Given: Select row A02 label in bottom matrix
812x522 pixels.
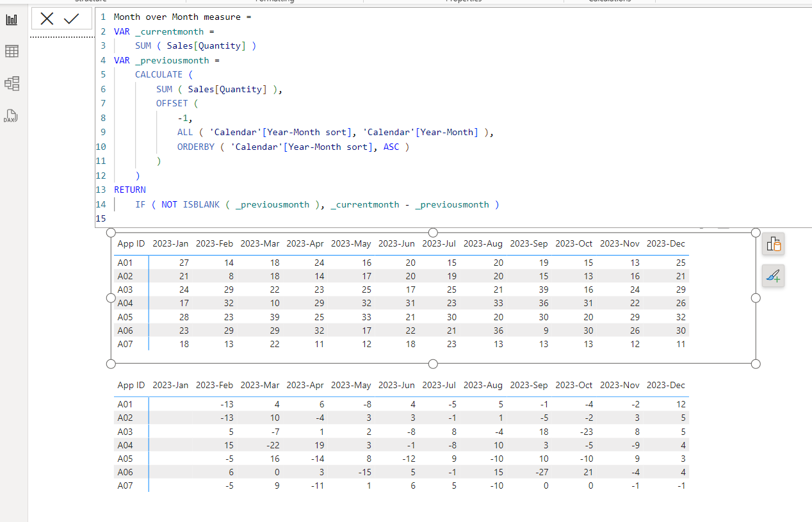Looking at the screenshot, I should click(x=125, y=418).
